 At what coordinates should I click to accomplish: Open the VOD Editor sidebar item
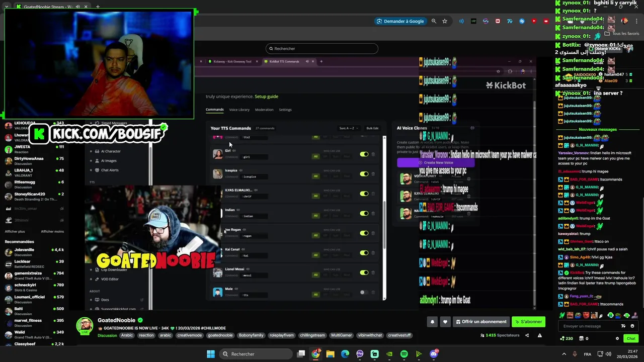click(x=110, y=279)
